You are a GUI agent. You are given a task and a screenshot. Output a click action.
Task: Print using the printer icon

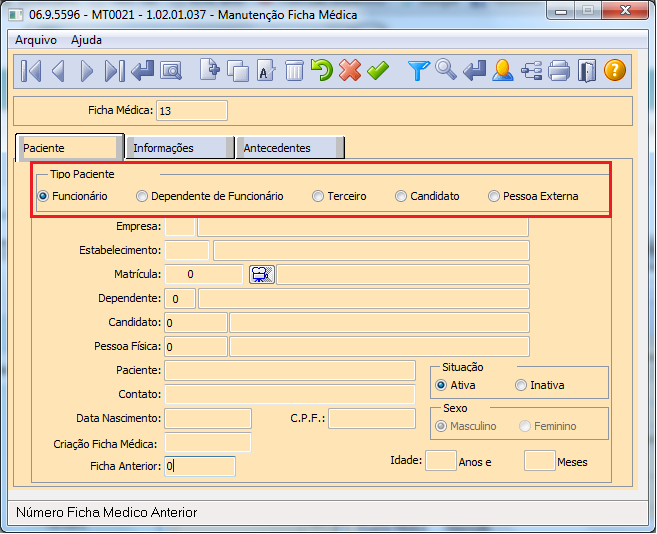[x=559, y=70]
